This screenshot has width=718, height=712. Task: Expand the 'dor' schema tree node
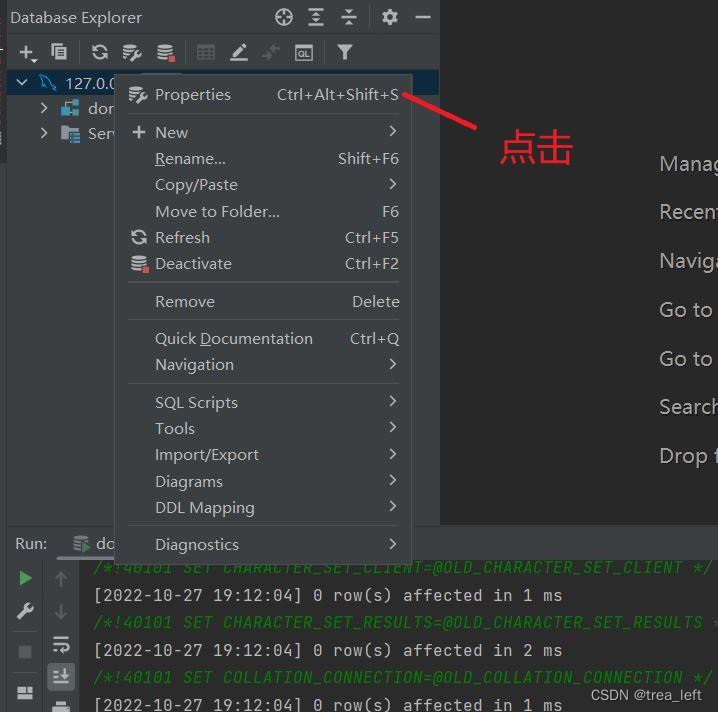point(44,108)
